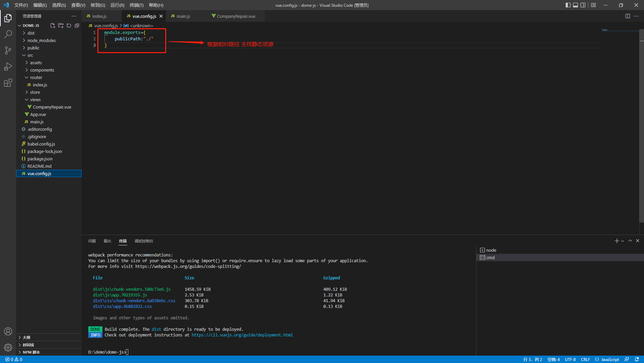Open the Vue CLI deployment link
The width and height of the screenshot is (644, 363).
(242, 335)
